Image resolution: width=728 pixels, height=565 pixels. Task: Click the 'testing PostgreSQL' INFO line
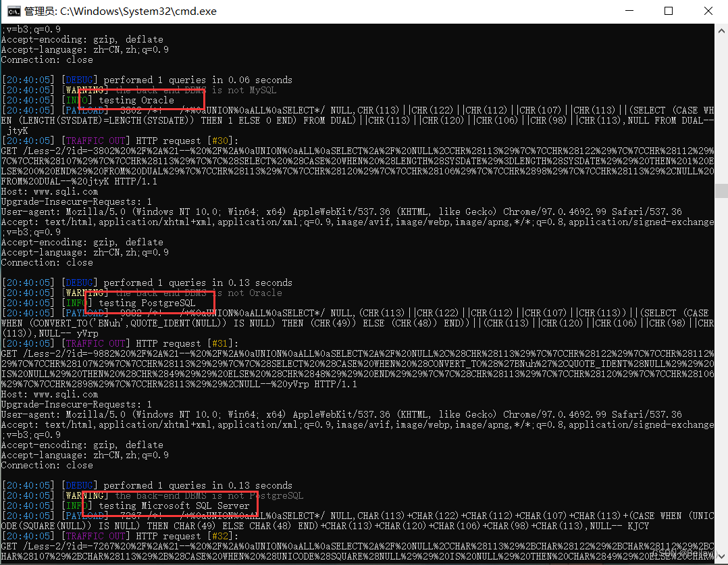(99, 303)
